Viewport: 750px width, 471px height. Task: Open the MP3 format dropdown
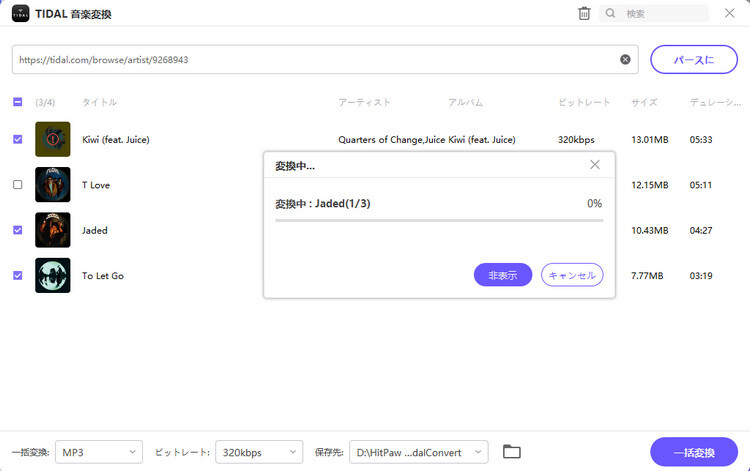[99, 452]
